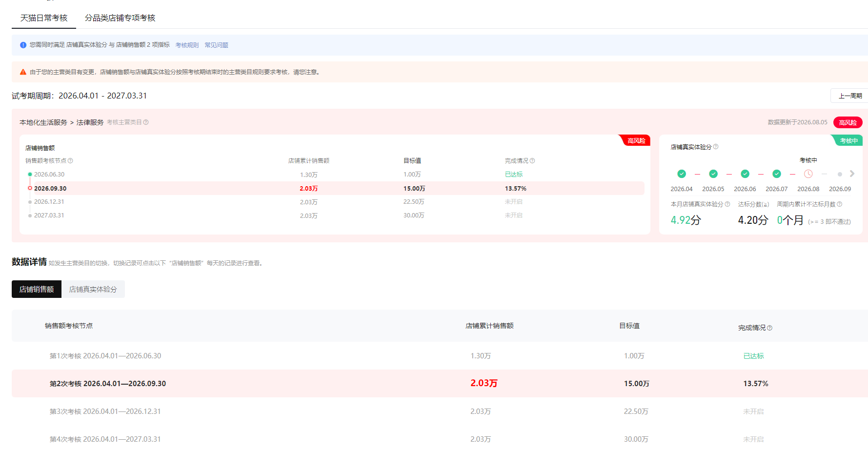Screen dimensions: 868x450
Task: Click right chevron to show later months
Action: (852, 174)
